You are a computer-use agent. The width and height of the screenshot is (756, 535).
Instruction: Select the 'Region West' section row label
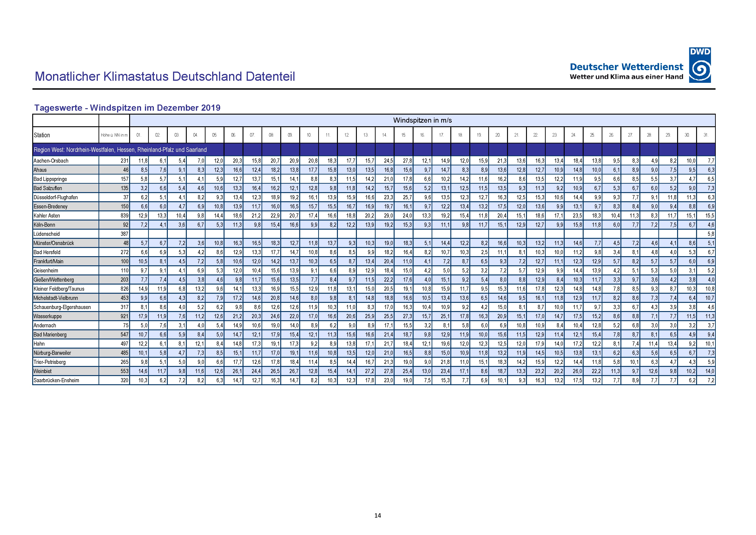click(120, 150)
